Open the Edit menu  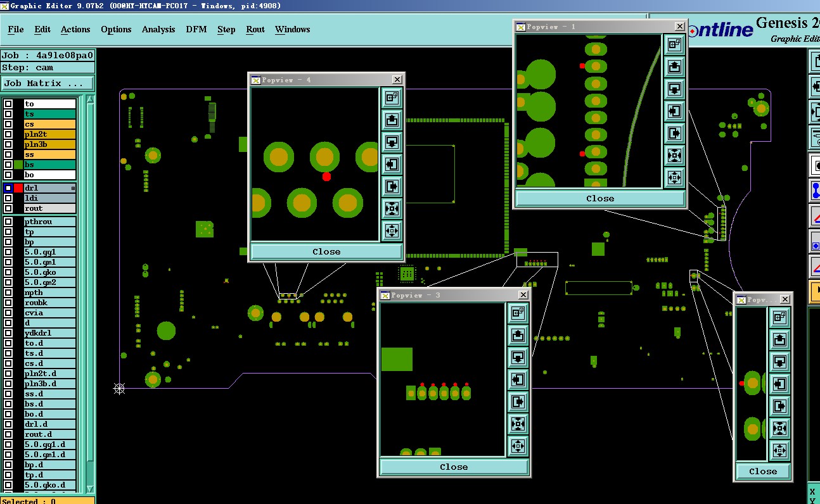pos(42,29)
